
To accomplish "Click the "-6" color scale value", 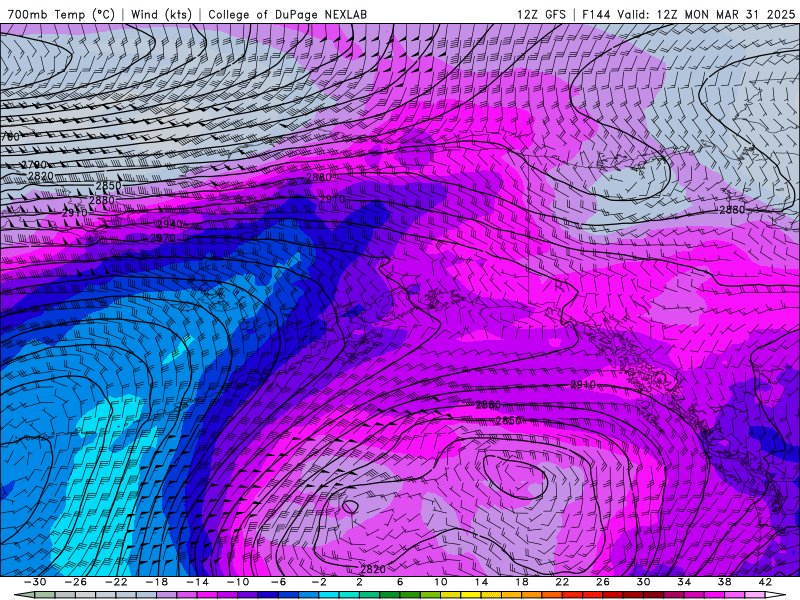I will (x=278, y=582).
